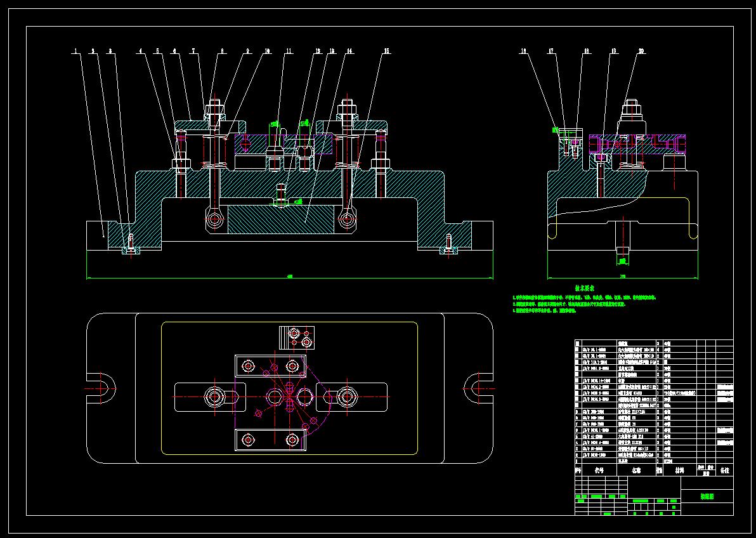Pick part callout number 14
The height and width of the screenshot is (538, 756).
click(x=349, y=51)
